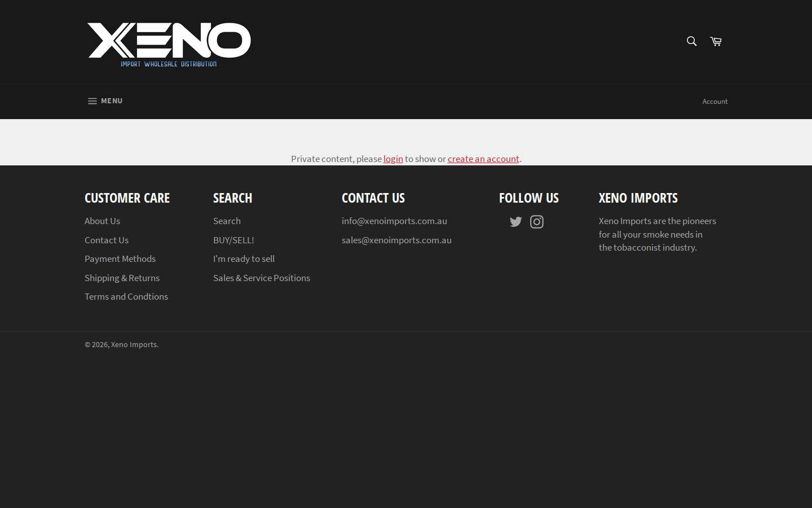Click the pioneers description paragraph

pos(657,234)
